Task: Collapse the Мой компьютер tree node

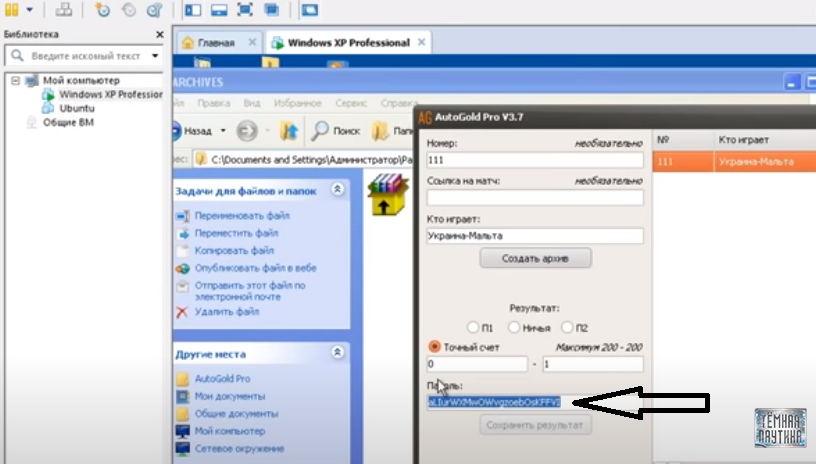Action: tap(16, 80)
